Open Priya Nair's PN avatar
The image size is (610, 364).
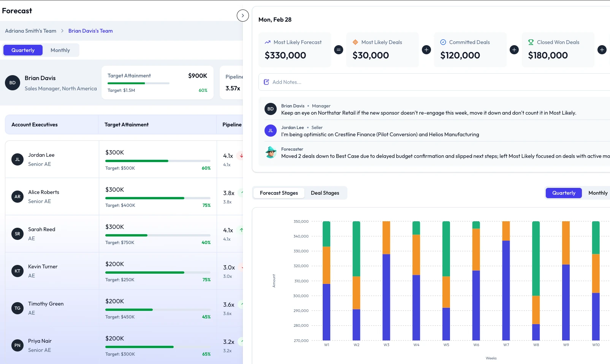coord(17,345)
